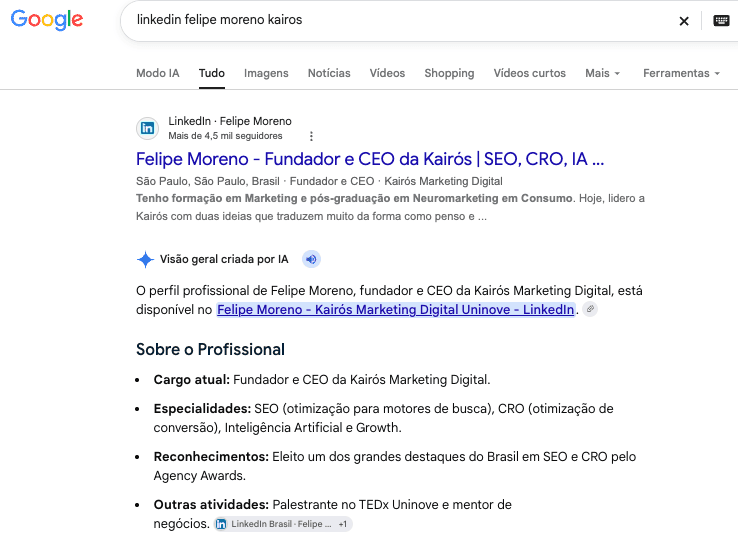This screenshot has height=546, width=738.
Task: Click the AI overview sparkle icon
Action: click(x=145, y=259)
